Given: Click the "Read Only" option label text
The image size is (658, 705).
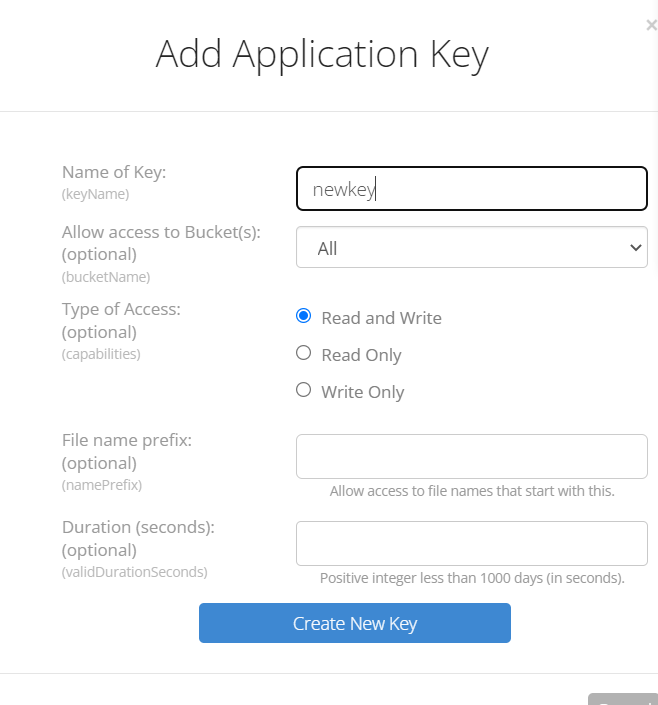Looking at the screenshot, I should (361, 355).
